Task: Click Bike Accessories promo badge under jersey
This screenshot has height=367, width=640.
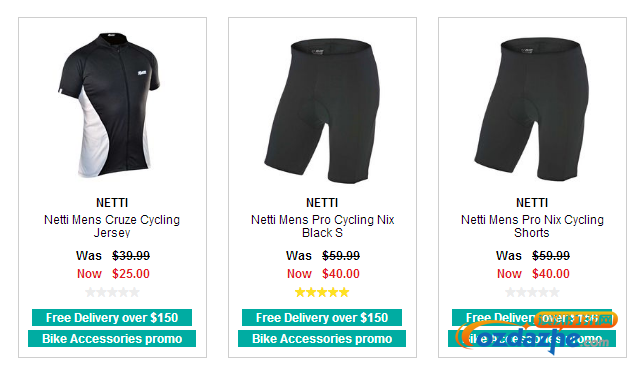Action: point(112,338)
